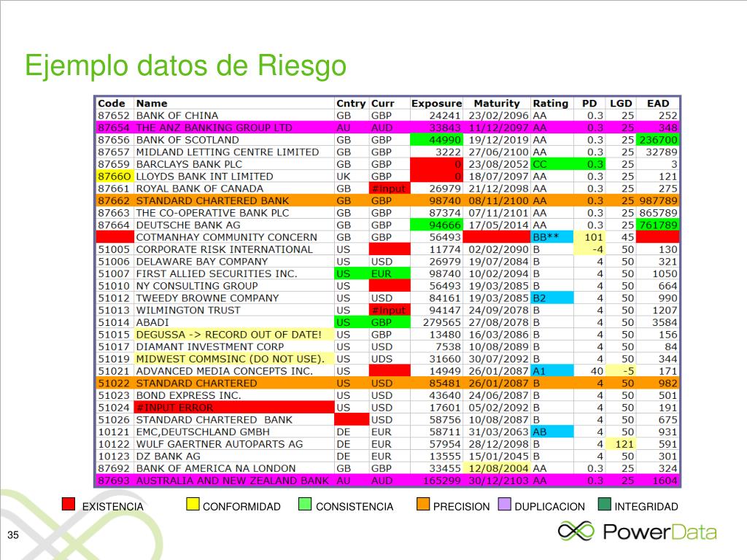Click green EAD cell 236700
This screenshot has height=560, width=747.
657,140
